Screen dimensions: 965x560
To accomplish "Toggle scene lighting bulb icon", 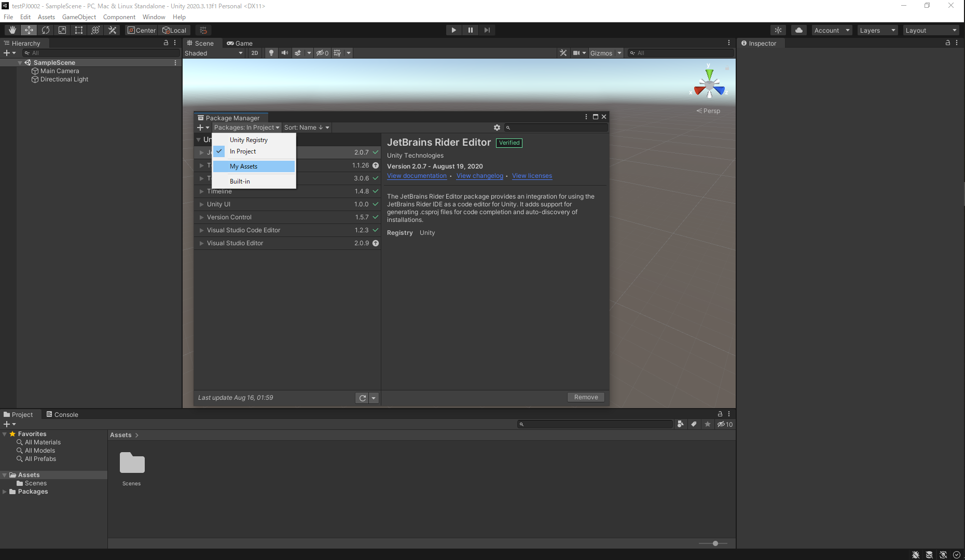I will click(x=271, y=53).
